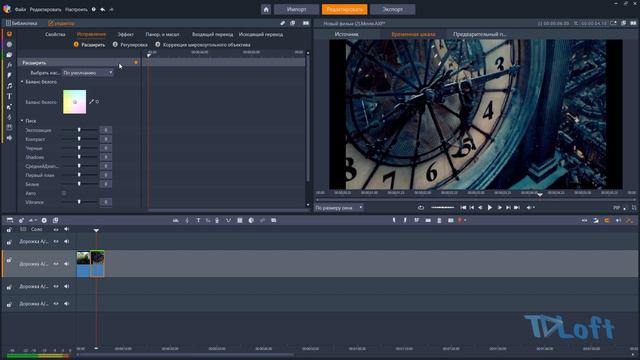The width and height of the screenshot is (640, 360).
Task: Step one frame back in preview
Action: (480, 208)
